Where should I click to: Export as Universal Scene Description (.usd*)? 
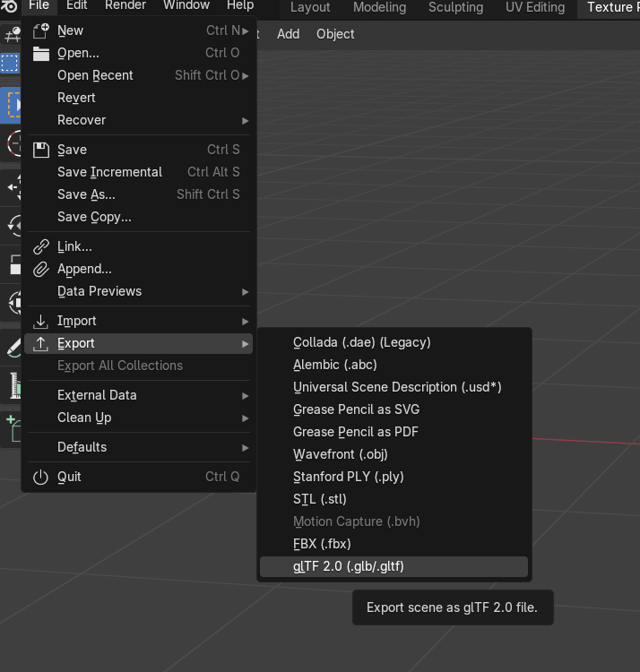click(x=394, y=387)
